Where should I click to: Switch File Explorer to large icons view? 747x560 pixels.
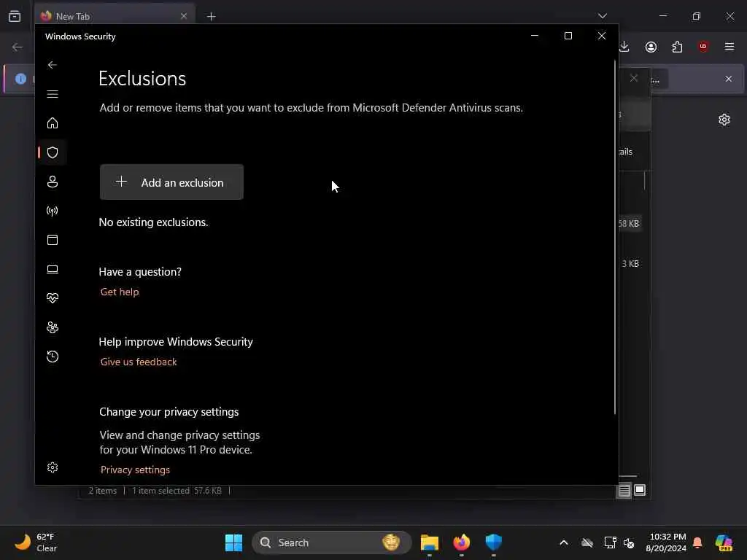(x=640, y=490)
